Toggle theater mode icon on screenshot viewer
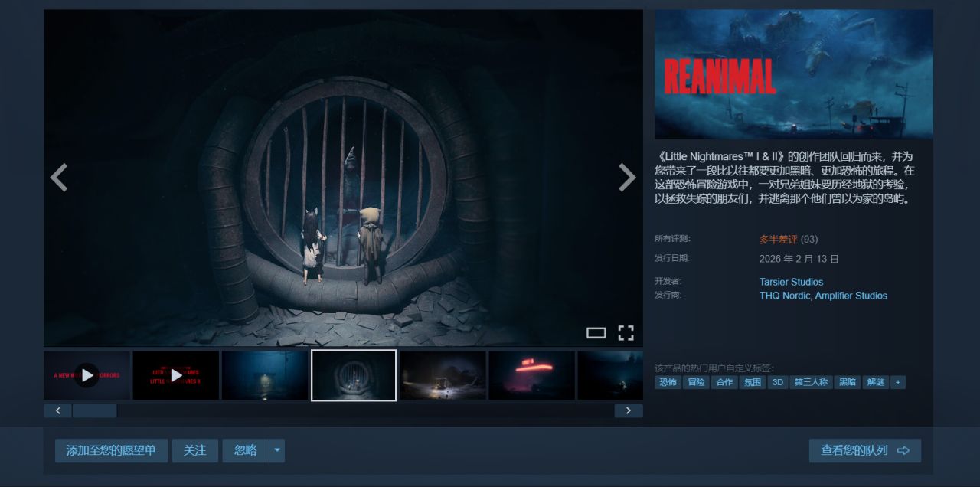 coord(596,332)
